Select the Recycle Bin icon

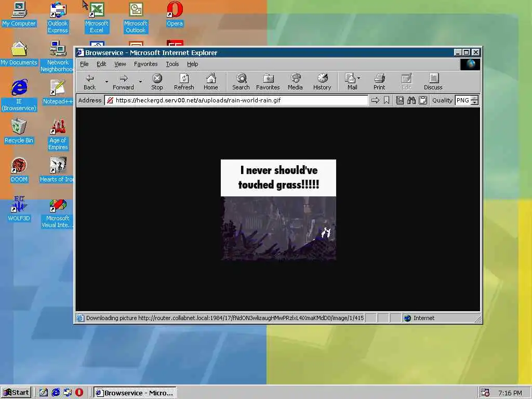click(x=19, y=131)
